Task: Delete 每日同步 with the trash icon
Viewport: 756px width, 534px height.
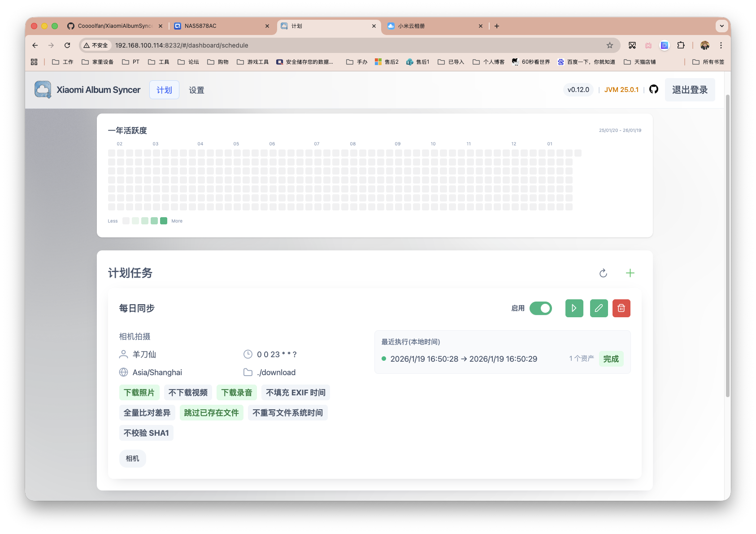Action: [621, 308]
